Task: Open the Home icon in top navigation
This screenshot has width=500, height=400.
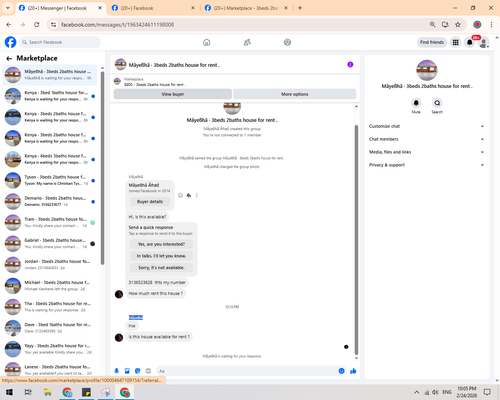Action: pyautogui.click(x=206, y=42)
